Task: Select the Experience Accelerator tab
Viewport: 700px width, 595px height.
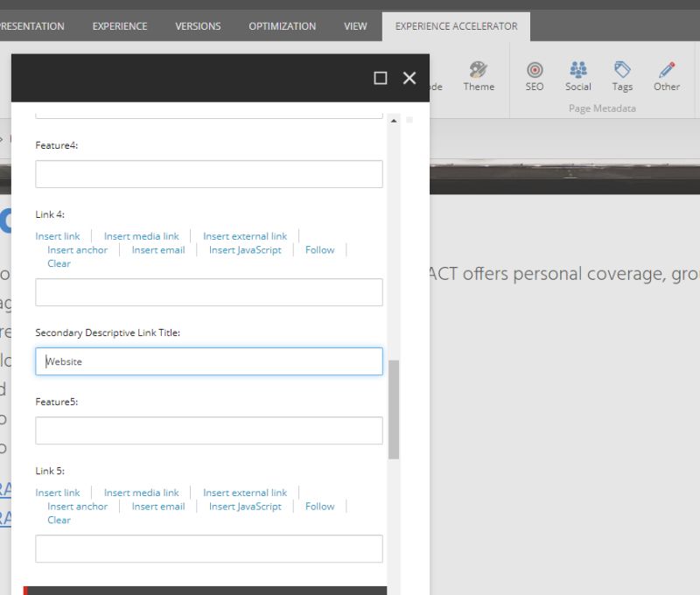Action: pyautogui.click(x=455, y=25)
